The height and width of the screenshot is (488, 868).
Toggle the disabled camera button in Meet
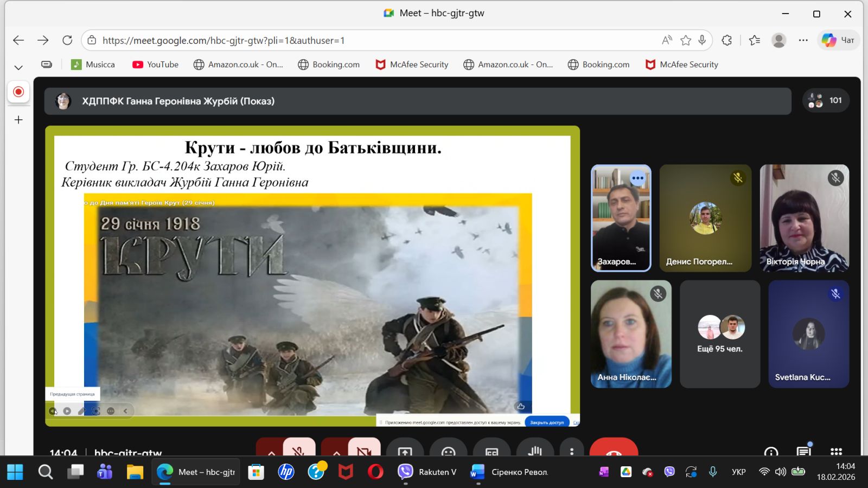[364, 450]
